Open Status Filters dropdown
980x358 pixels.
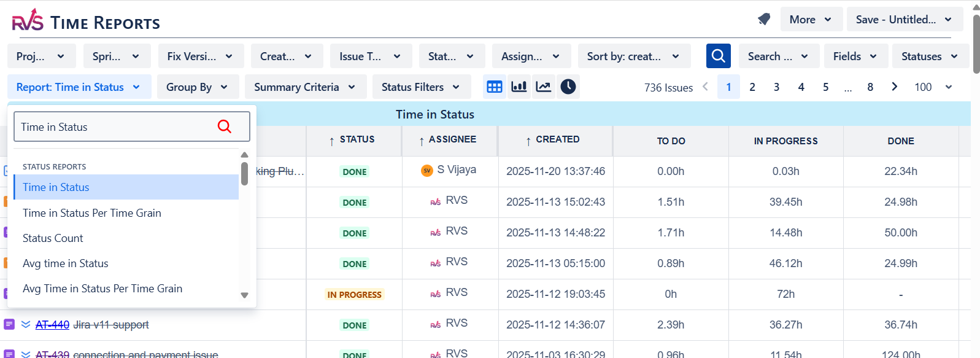[421, 87]
